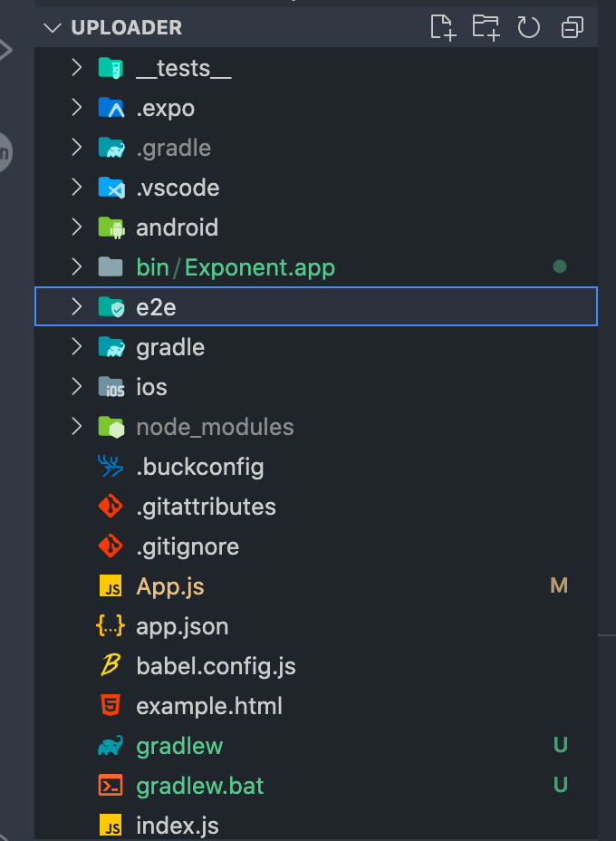This screenshot has height=841, width=616.
Task: Click the HTML5 icon next to example.html
Action: coord(110,705)
